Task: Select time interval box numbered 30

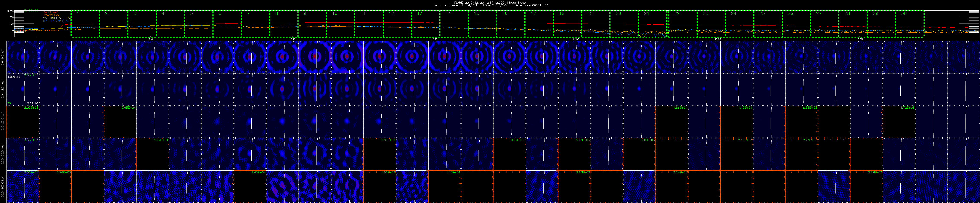Action: click(910, 24)
